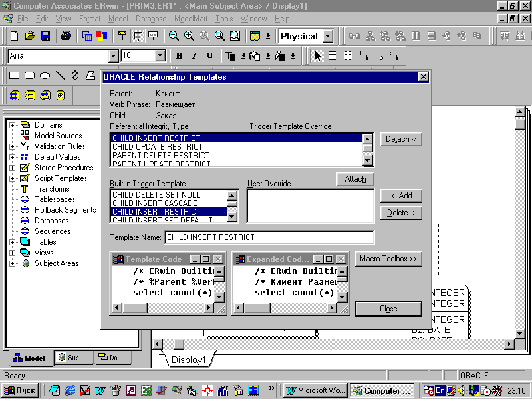
Task: Click the New model toolbar icon
Action: [14, 36]
